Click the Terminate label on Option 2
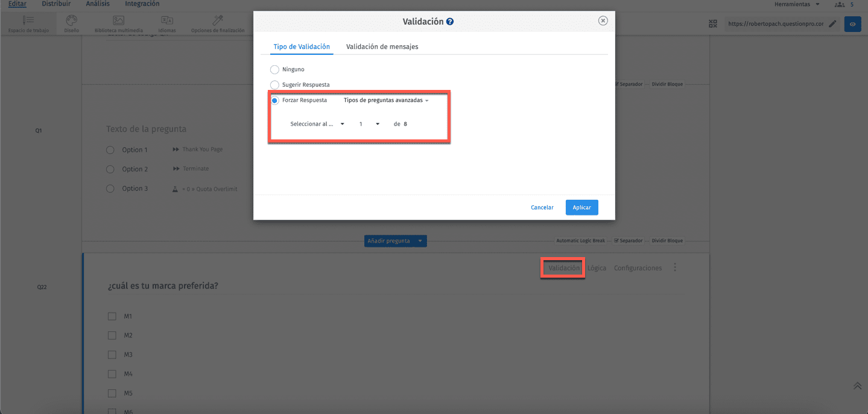 pos(196,169)
